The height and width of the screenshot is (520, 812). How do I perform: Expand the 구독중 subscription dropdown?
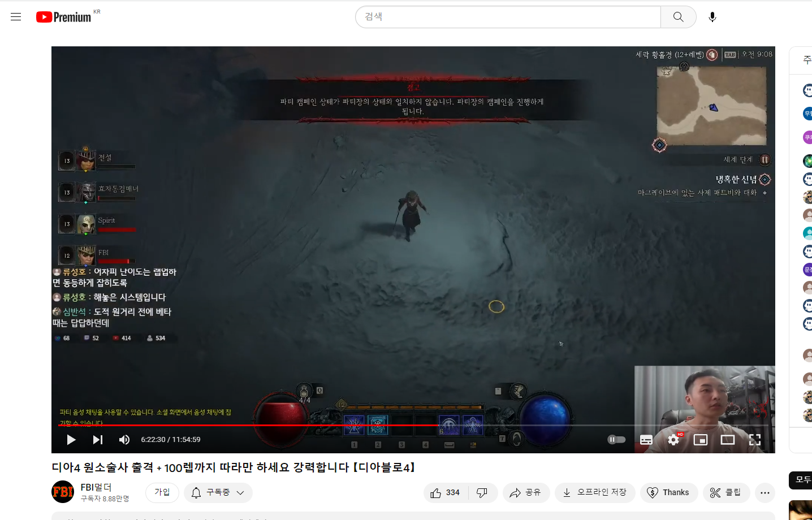[x=218, y=492]
